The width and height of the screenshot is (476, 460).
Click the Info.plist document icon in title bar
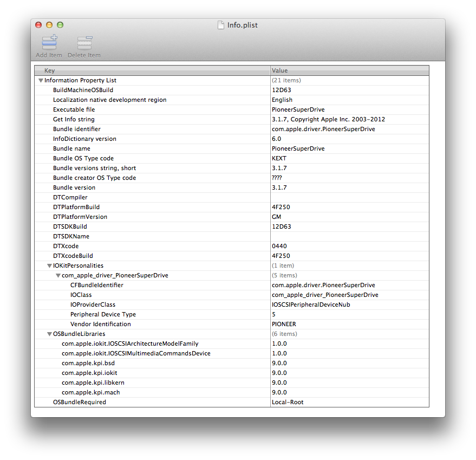(221, 25)
